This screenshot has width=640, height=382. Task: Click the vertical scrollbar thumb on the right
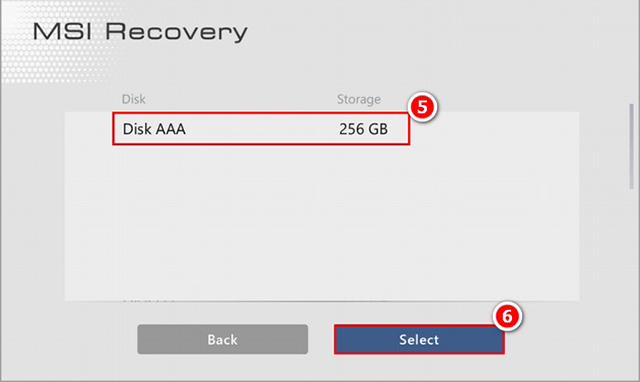(x=631, y=146)
